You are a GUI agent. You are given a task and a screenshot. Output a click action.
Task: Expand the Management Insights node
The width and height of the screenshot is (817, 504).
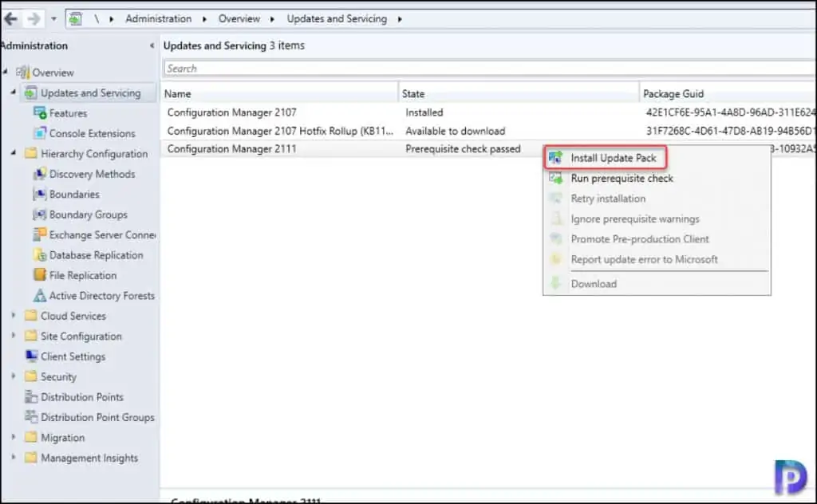pos(14,457)
